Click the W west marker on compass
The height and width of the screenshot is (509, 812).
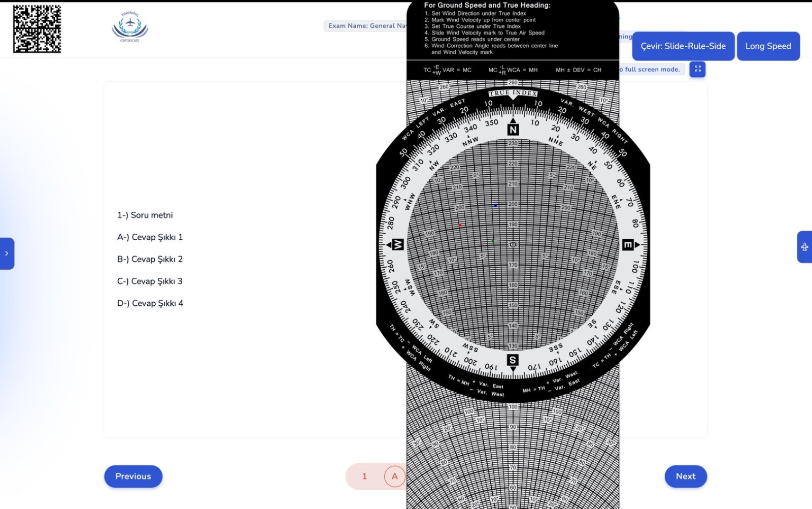398,244
